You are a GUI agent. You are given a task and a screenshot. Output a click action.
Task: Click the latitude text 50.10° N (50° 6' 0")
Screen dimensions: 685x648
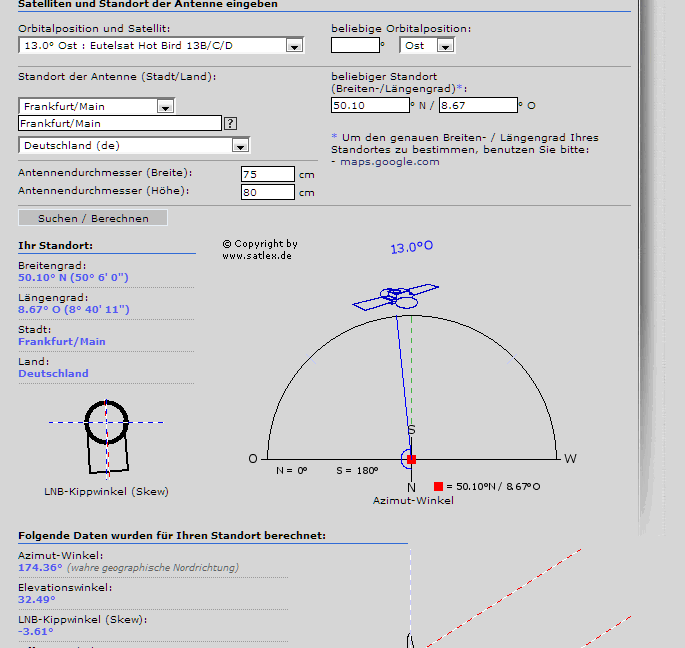[73, 277]
